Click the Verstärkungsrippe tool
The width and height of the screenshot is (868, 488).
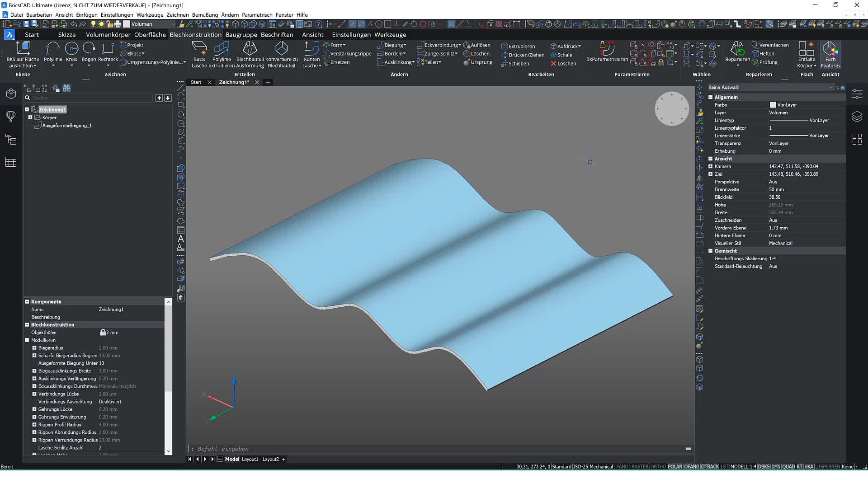pos(347,54)
